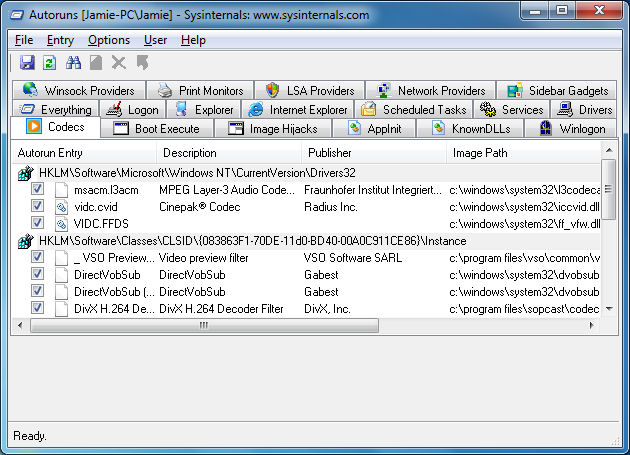The image size is (630, 455).
Task: Switch to the Drivers tab
Action: coord(584,109)
